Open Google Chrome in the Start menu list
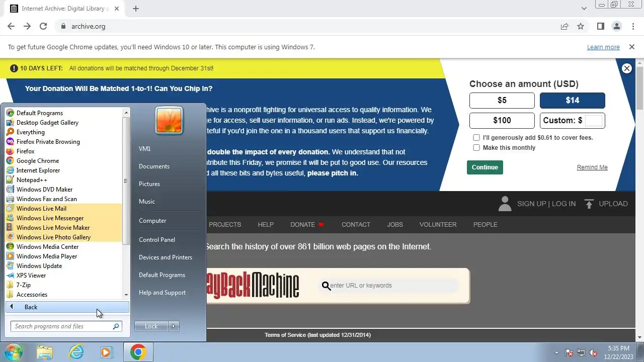This screenshot has width=644, height=362. coord(37,161)
